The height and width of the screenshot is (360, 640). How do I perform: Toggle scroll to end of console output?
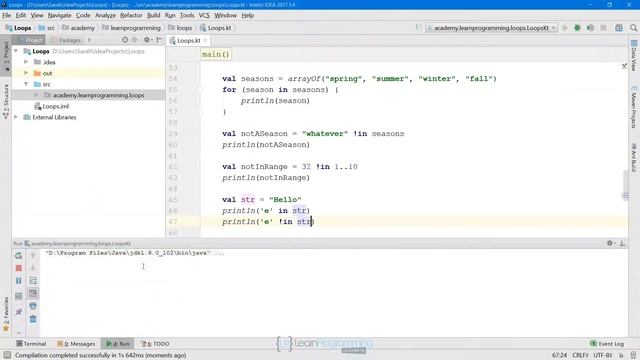click(33, 293)
